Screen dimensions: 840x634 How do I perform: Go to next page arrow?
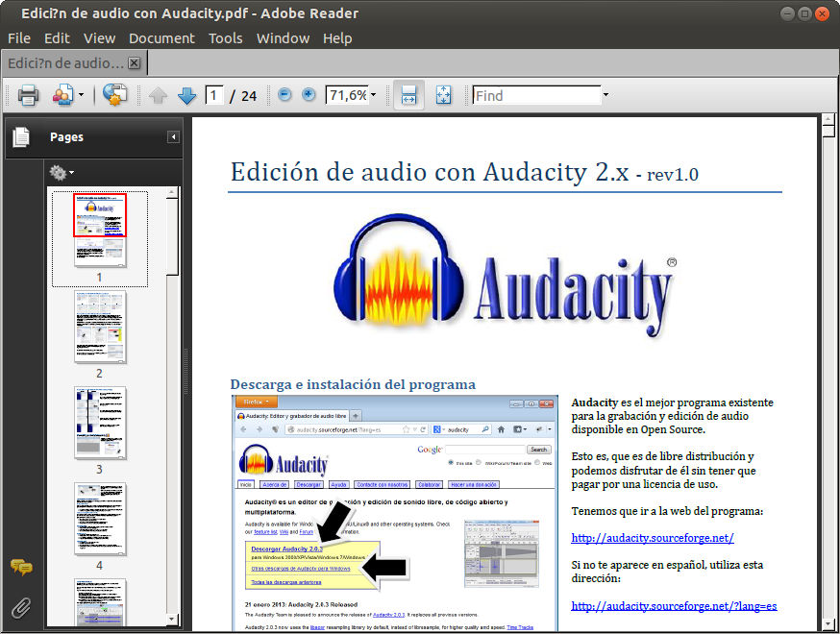[186, 96]
